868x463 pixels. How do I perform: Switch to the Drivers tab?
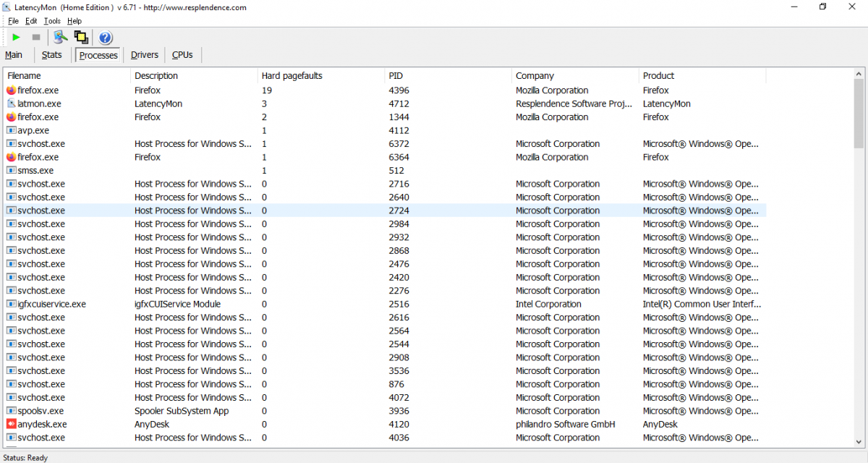click(145, 55)
